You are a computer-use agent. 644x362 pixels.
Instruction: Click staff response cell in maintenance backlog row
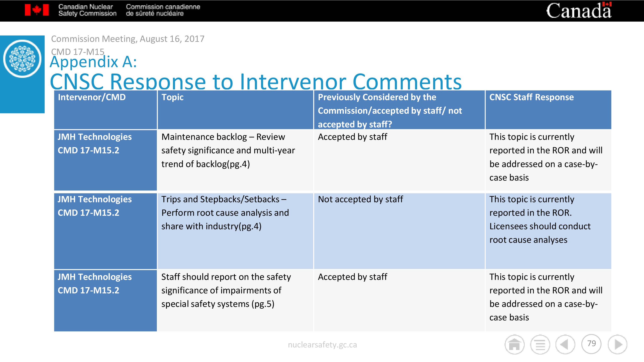(548, 160)
